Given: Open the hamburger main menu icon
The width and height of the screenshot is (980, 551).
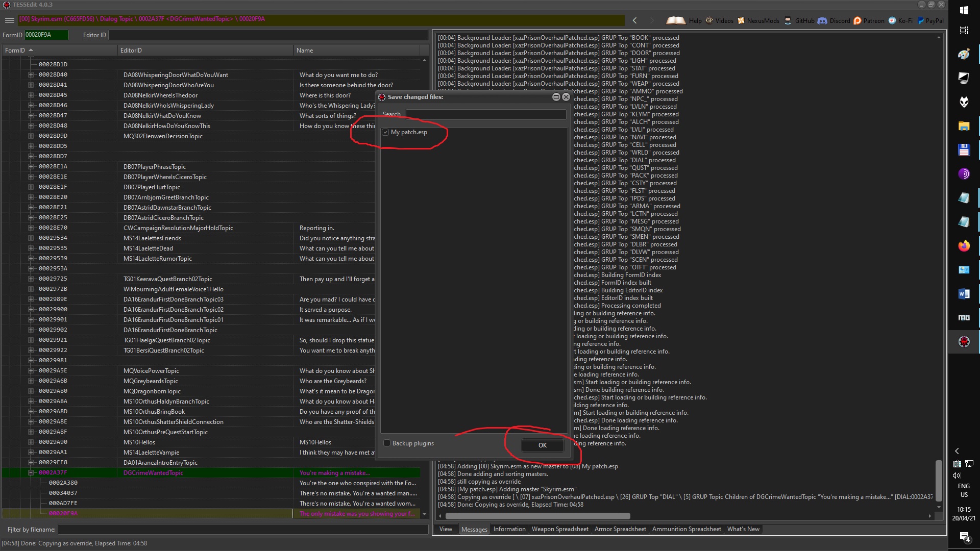Looking at the screenshot, I should point(9,20).
